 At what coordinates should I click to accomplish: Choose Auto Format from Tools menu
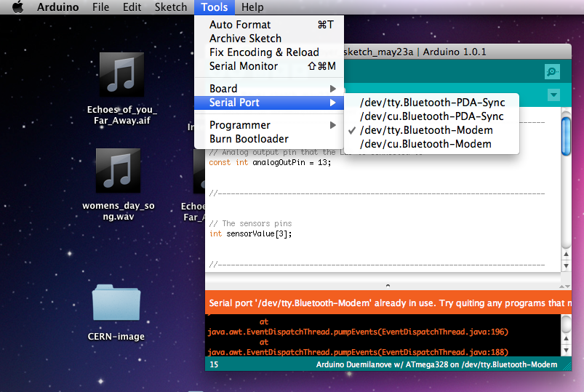269,25
